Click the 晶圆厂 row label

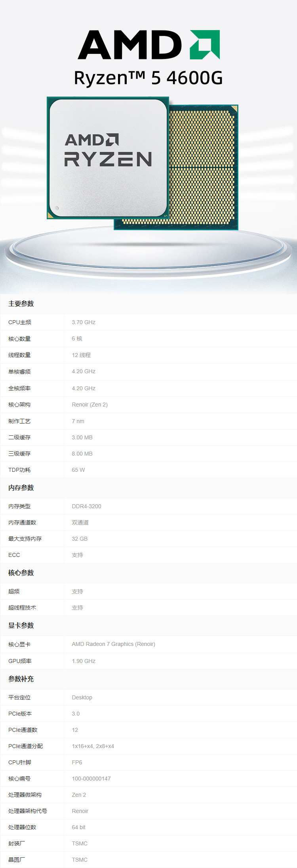[x=17, y=860]
